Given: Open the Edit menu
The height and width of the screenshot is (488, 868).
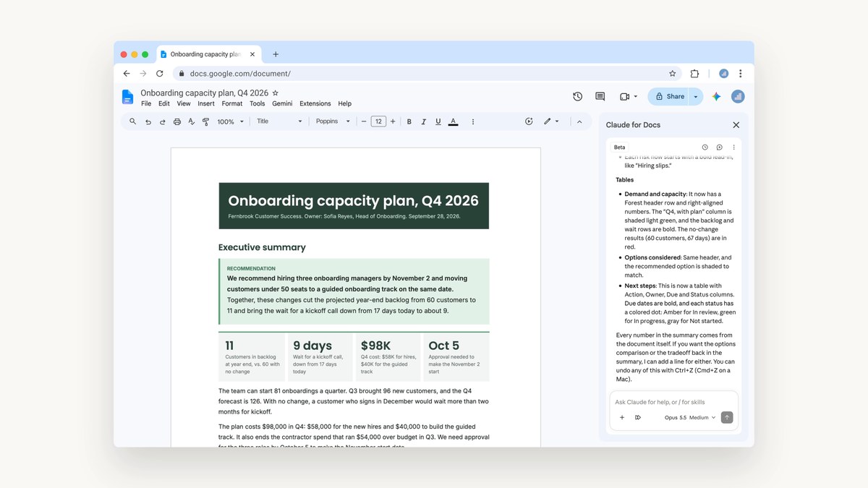Looking at the screenshot, I should (x=164, y=103).
